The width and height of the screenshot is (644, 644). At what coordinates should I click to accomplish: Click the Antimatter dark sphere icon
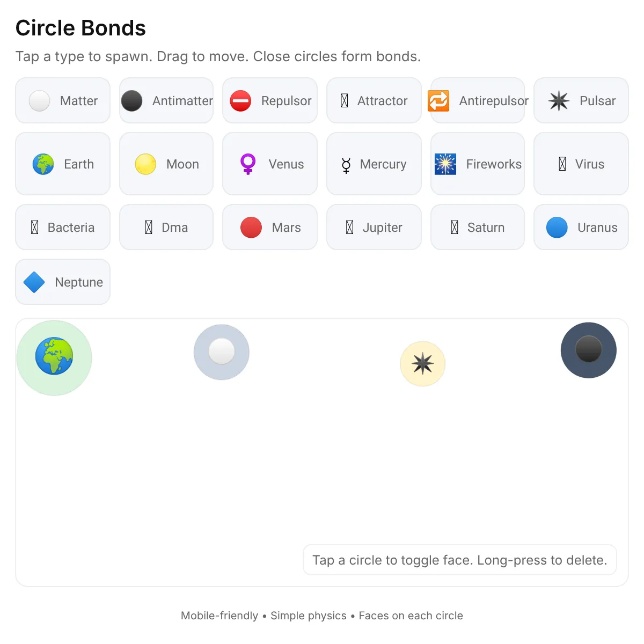click(131, 100)
